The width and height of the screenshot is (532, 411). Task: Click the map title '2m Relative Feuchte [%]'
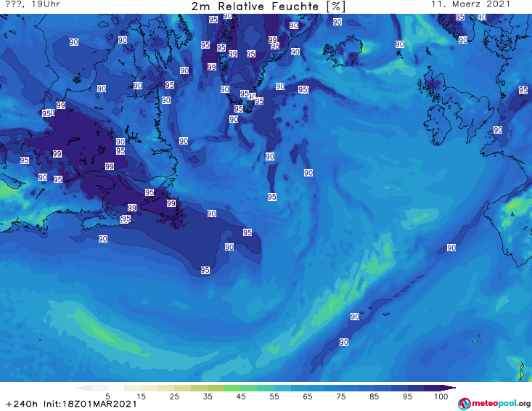pos(268,7)
